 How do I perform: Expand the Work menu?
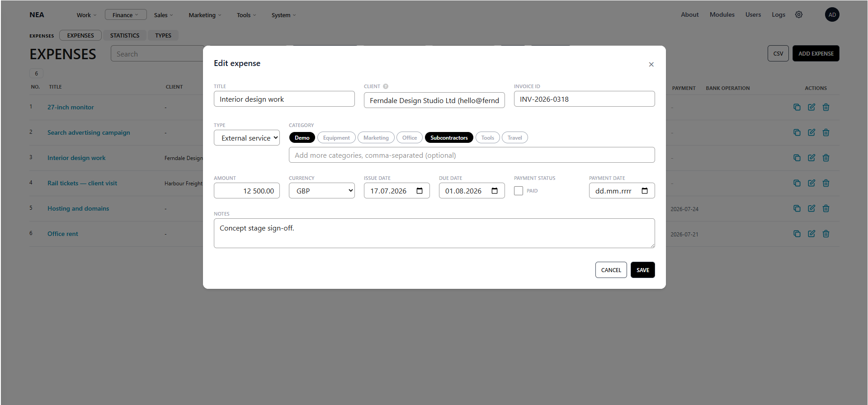[86, 15]
